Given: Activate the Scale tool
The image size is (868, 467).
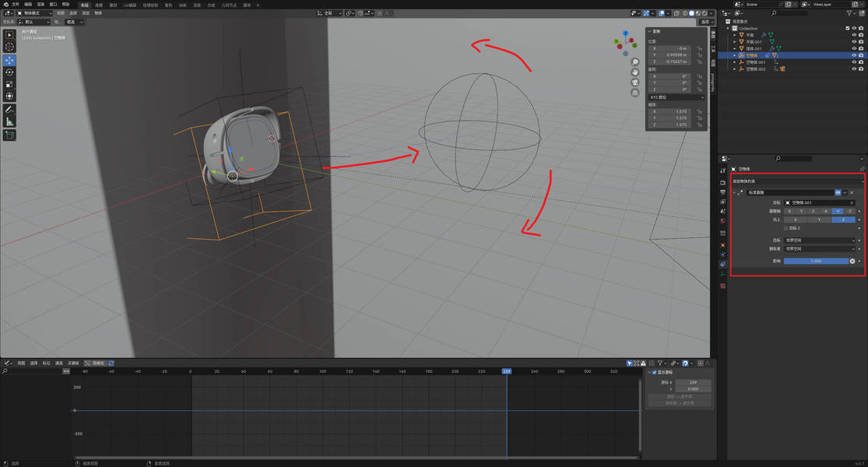Looking at the screenshot, I should (9, 84).
